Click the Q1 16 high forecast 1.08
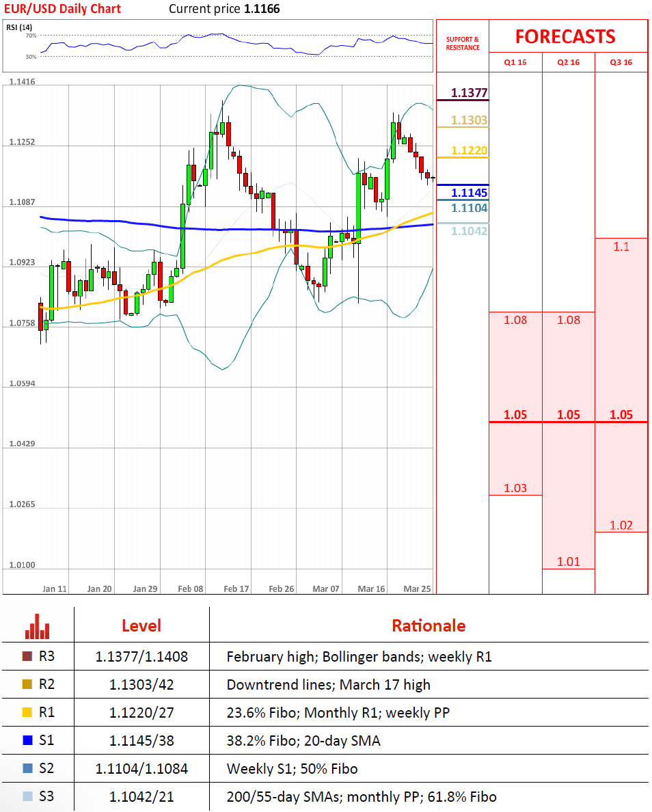This screenshot has height=812, width=652. (515, 320)
